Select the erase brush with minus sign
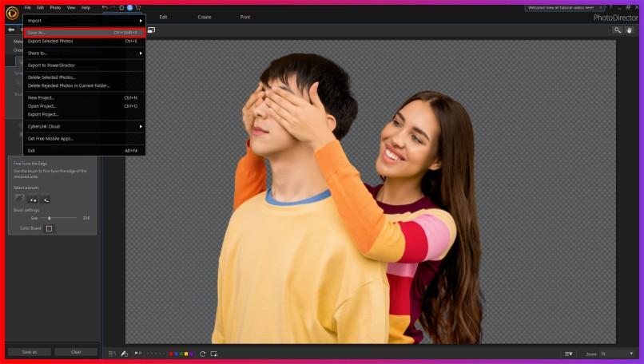Viewport: 644px width, 364px height. pyautogui.click(x=46, y=199)
